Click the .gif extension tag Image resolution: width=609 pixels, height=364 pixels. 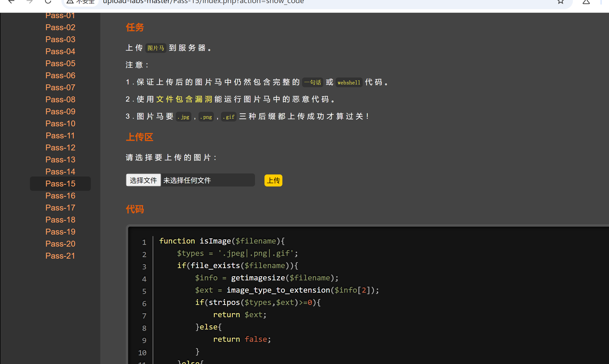[228, 117]
